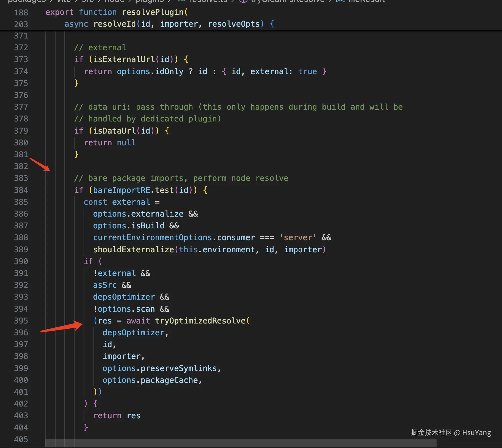The image size is (502, 448).
Task: Jump to sticky 'async resolveId' header line
Action: (169, 24)
